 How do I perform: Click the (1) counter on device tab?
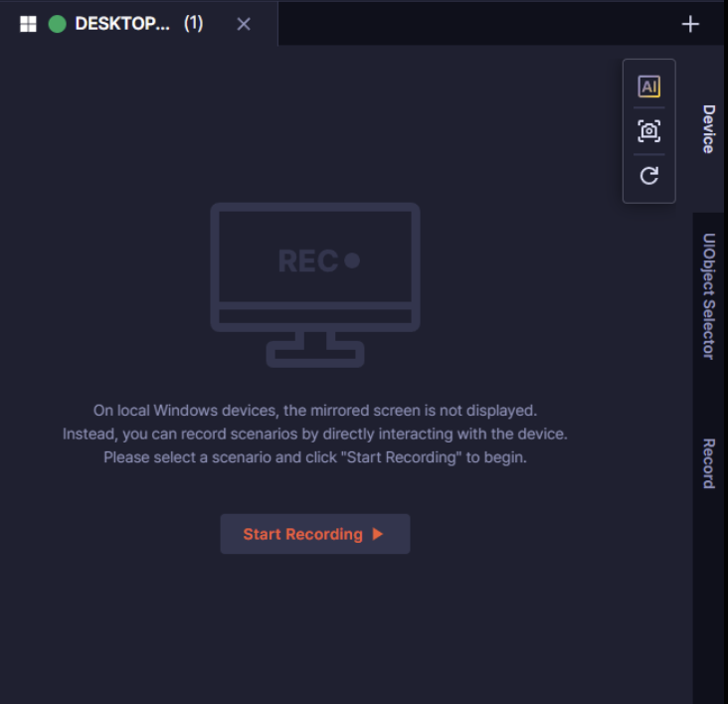coord(193,24)
